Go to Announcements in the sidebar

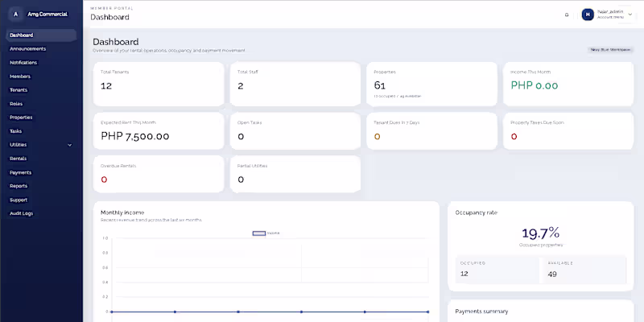27,49
